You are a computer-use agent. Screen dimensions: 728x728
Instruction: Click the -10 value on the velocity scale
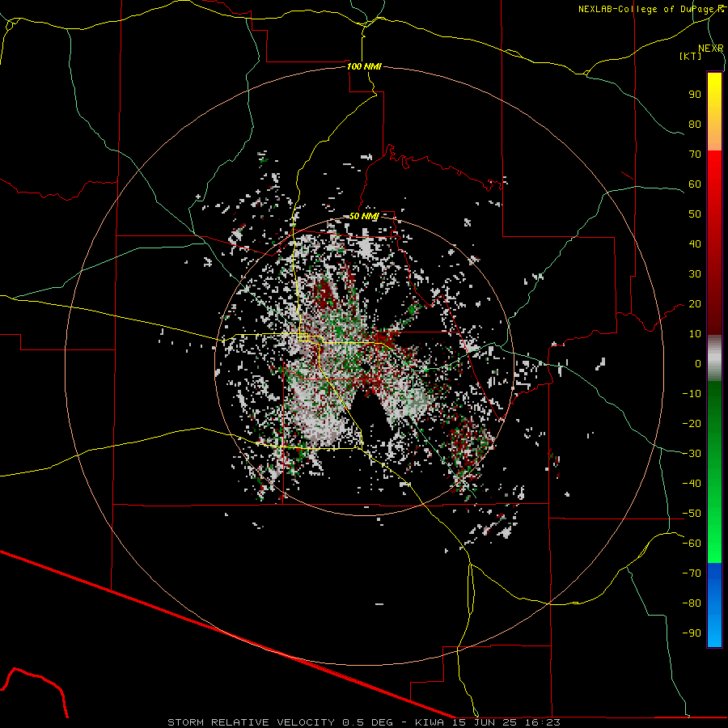click(692, 394)
